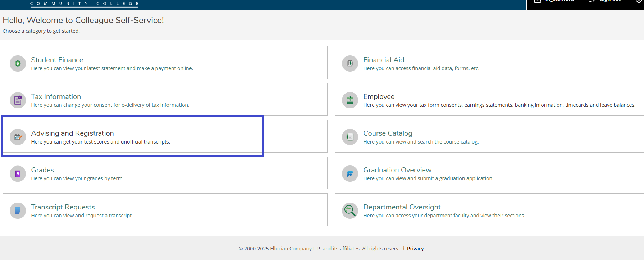Click the Advising and Registration calendar icon
Image resolution: width=644 pixels, height=263 pixels.
(x=18, y=137)
